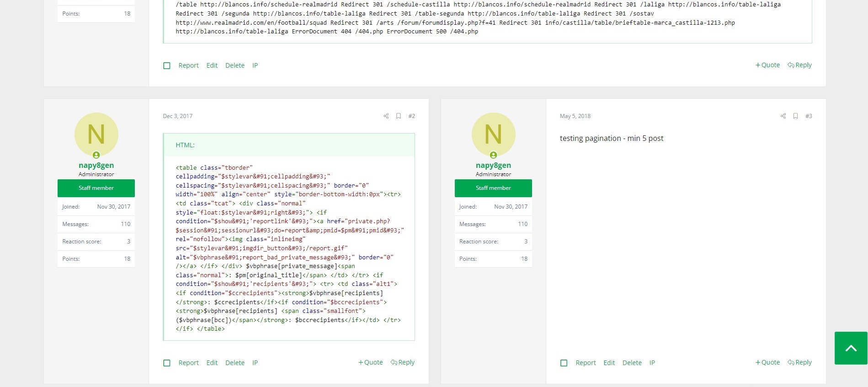This screenshot has height=387, width=868.
Task: Reply to the first post
Action: (x=799, y=65)
